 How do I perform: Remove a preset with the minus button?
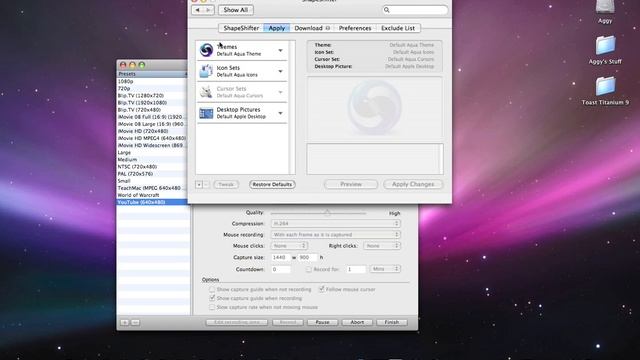click(x=135, y=322)
